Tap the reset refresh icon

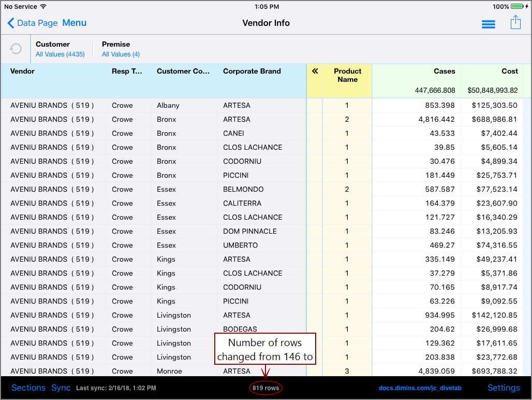[16, 49]
